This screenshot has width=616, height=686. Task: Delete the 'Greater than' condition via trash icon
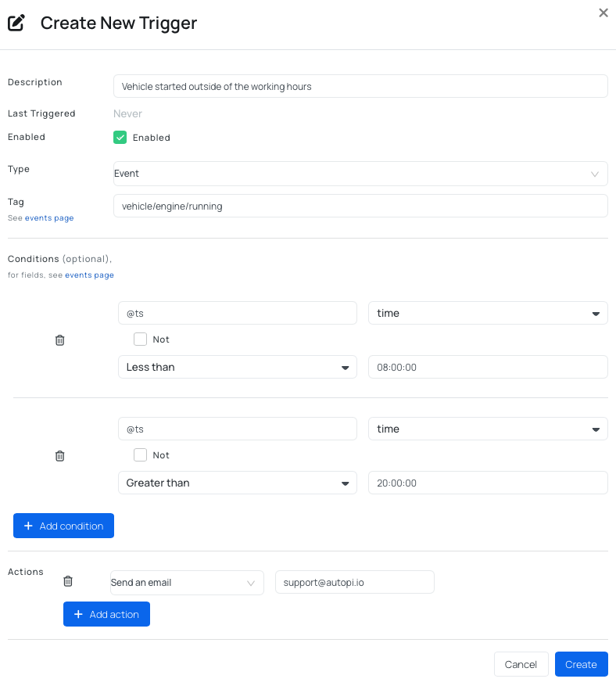coord(60,456)
